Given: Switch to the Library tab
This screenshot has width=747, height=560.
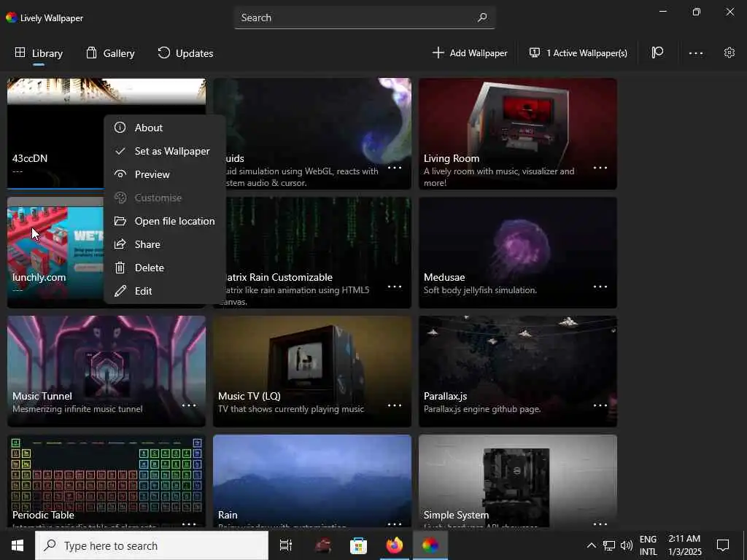Looking at the screenshot, I should pos(39,53).
